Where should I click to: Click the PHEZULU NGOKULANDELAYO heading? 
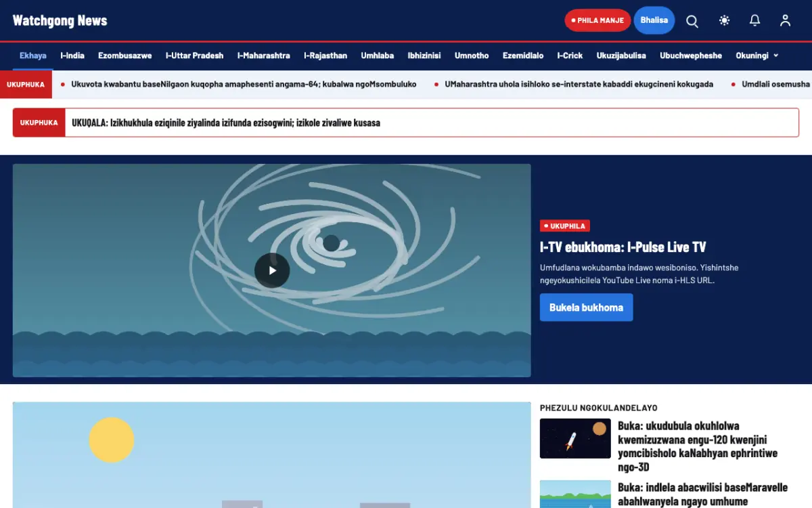(599, 408)
